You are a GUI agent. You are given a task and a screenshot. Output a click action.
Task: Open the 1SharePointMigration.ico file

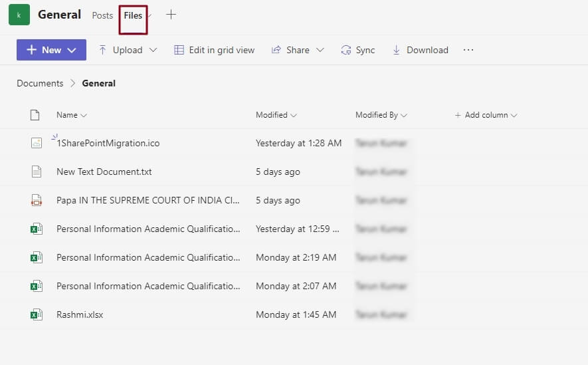point(108,143)
